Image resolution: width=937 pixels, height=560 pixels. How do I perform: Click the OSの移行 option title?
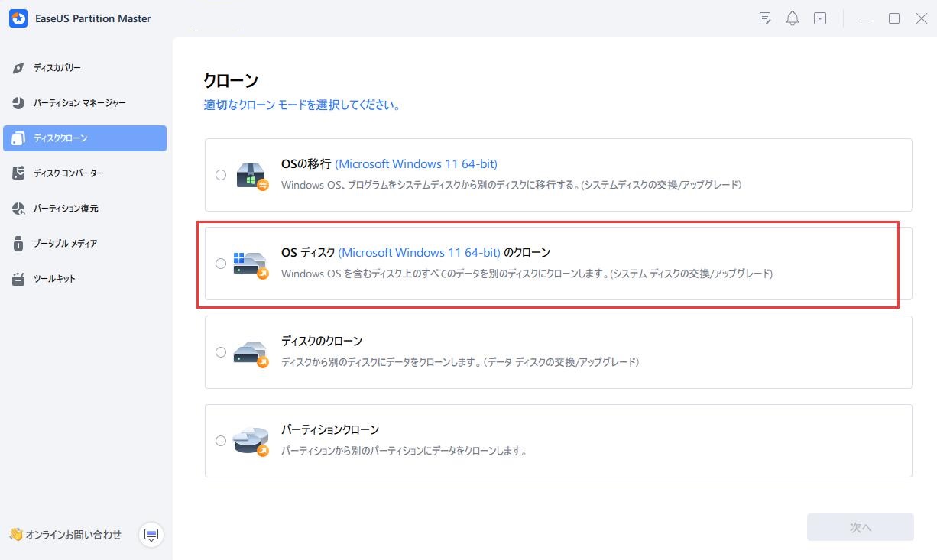coord(389,164)
